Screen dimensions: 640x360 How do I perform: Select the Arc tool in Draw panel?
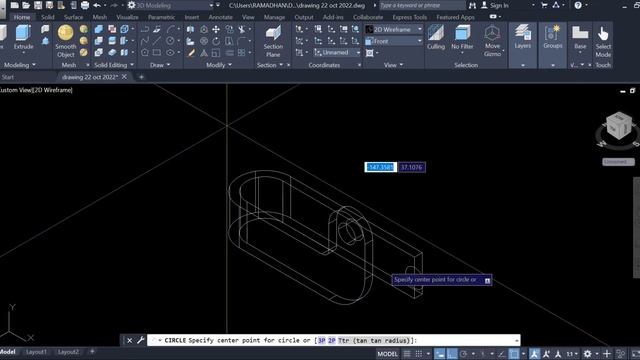pos(170,29)
